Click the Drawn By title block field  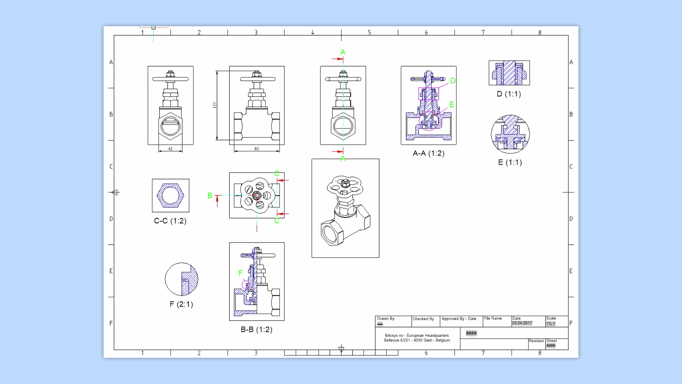393,321
